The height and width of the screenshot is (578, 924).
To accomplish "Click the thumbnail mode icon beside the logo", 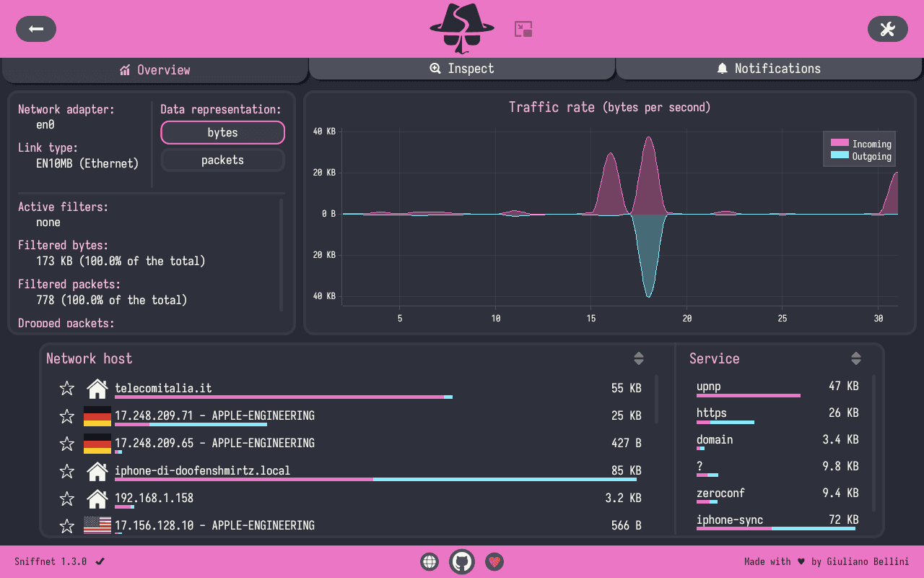I will [x=523, y=28].
